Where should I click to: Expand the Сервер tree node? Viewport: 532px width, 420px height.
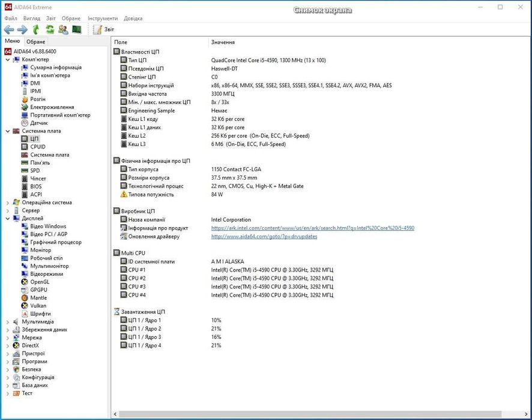(x=8, y=210)
